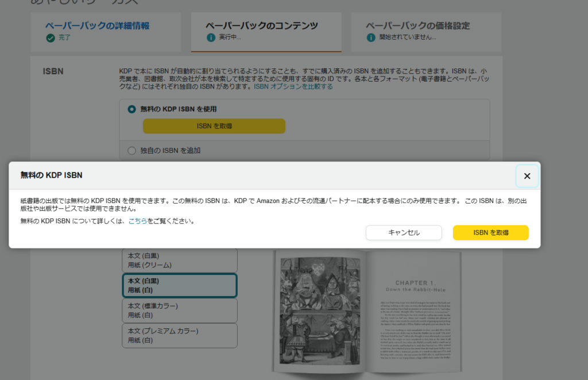Image resolution: width=588 pixels, height=380 pixels.
Task: Open ISBN オプションを比較する link
Action: click(x=293, y=86)
